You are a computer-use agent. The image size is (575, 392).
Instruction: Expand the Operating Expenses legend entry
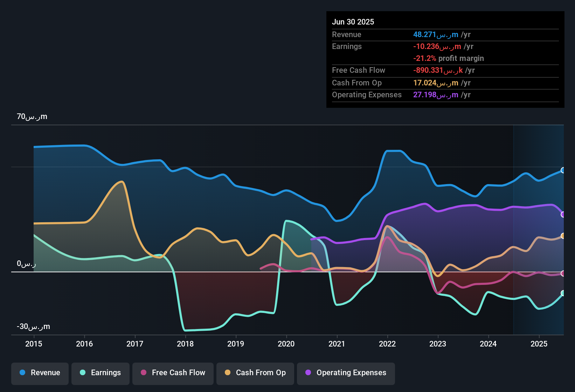coord(346,373)
